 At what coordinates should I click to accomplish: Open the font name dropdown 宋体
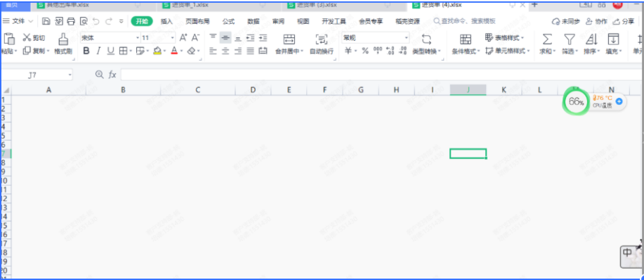tap(138, 38)
